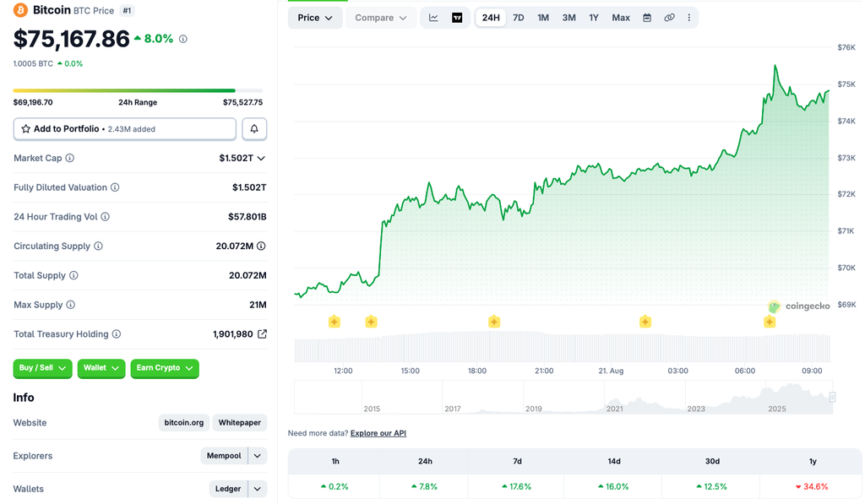Viewport: 865px width, 504px height.
Task: Click the 30d 12.5% change value
Action: point(712,487)
